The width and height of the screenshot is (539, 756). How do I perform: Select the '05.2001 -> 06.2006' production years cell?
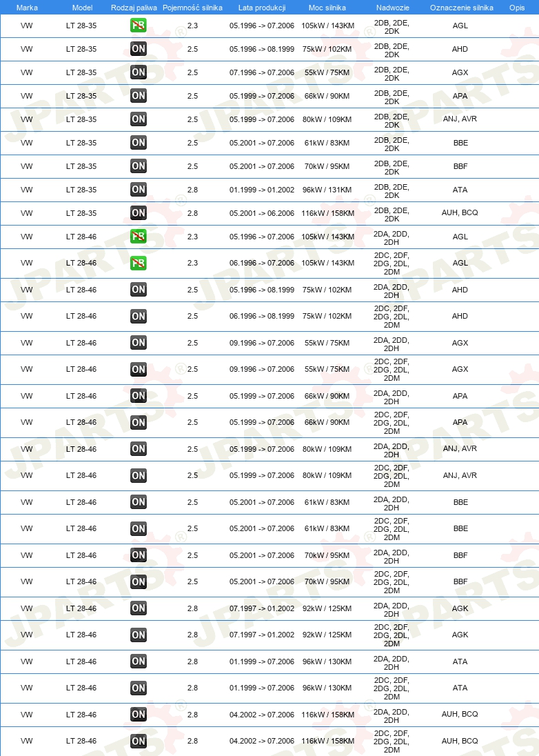tap(261, 213)
